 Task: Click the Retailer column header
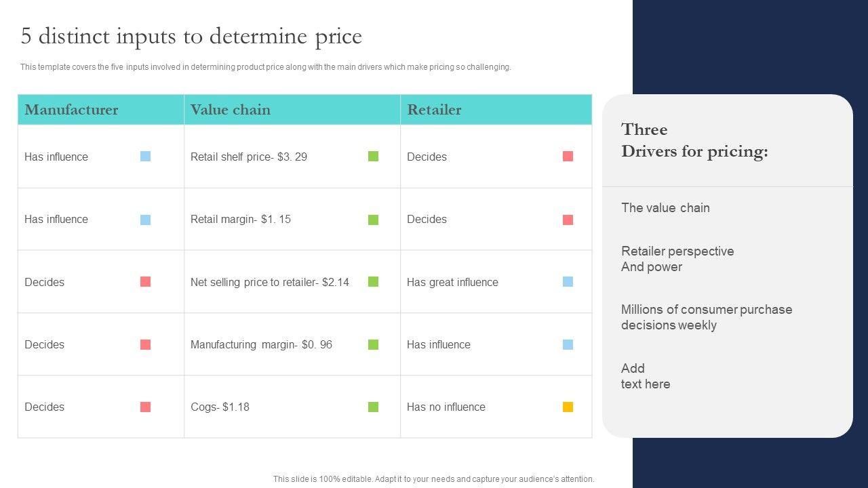434,110
